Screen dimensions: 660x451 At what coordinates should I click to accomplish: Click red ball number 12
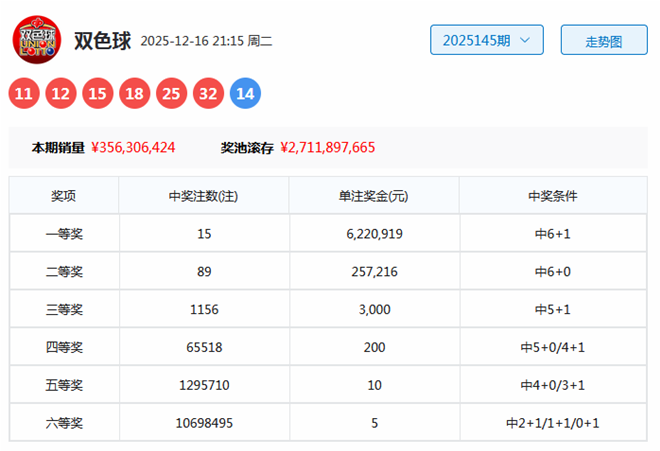point(61,95)
